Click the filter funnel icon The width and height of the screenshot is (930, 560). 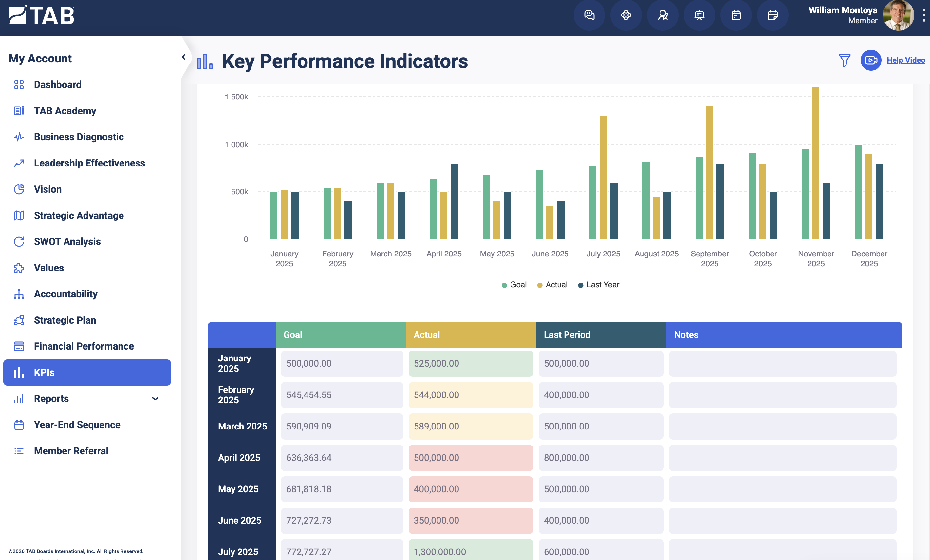[844, 60]
